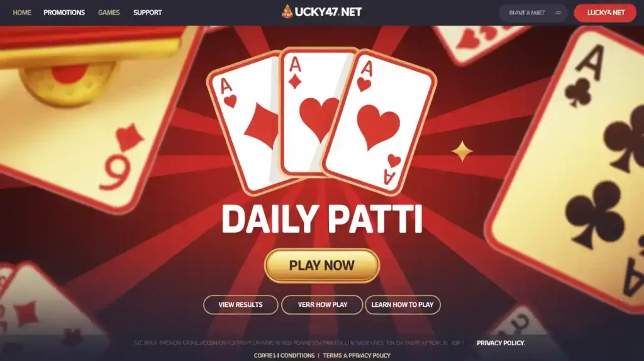This screenshot has height=361, width=644.
Task: Click the VERR HOW PLAY button
Action: [x=323, y=305]
